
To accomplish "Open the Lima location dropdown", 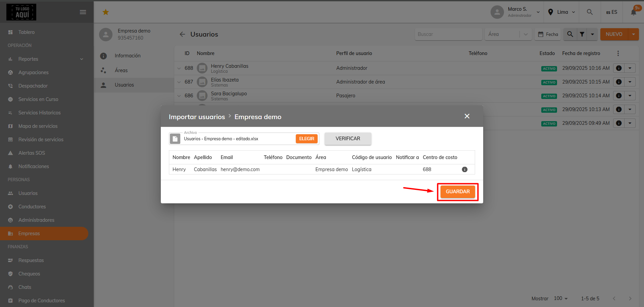I will [561, 12].
